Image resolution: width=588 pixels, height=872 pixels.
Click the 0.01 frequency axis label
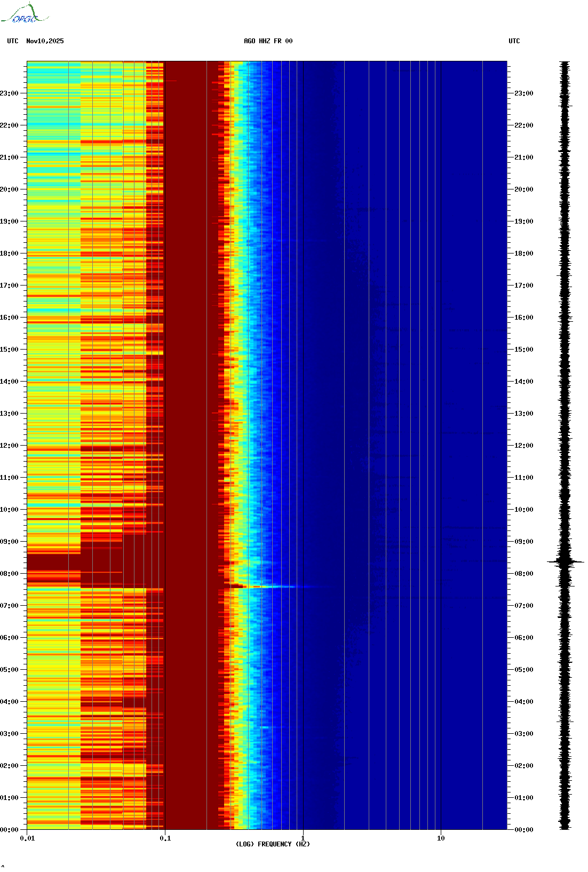(27, 838)
